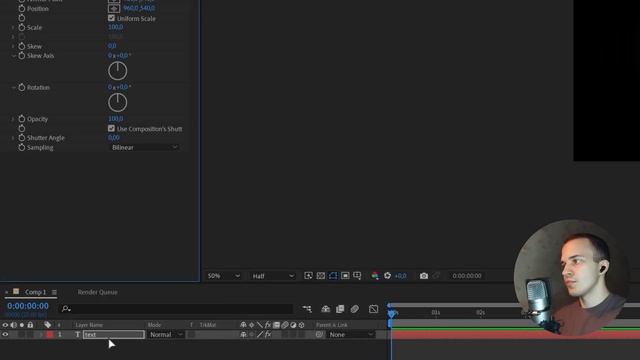
Task: Hide the text layer with eye toggle
Action: (5, 334)
